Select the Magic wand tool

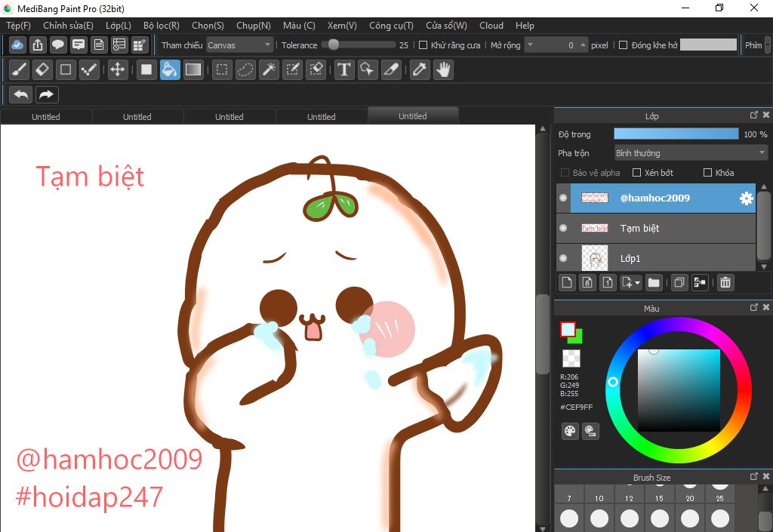coord(269,69)
